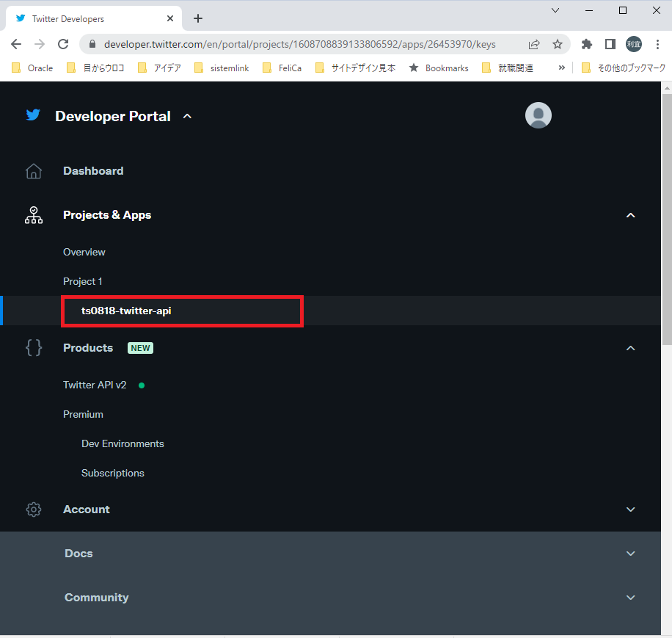Open the Premium link
Image resolution: width=672 pixels, height=638 pixels.
click(x=83, y=415)
